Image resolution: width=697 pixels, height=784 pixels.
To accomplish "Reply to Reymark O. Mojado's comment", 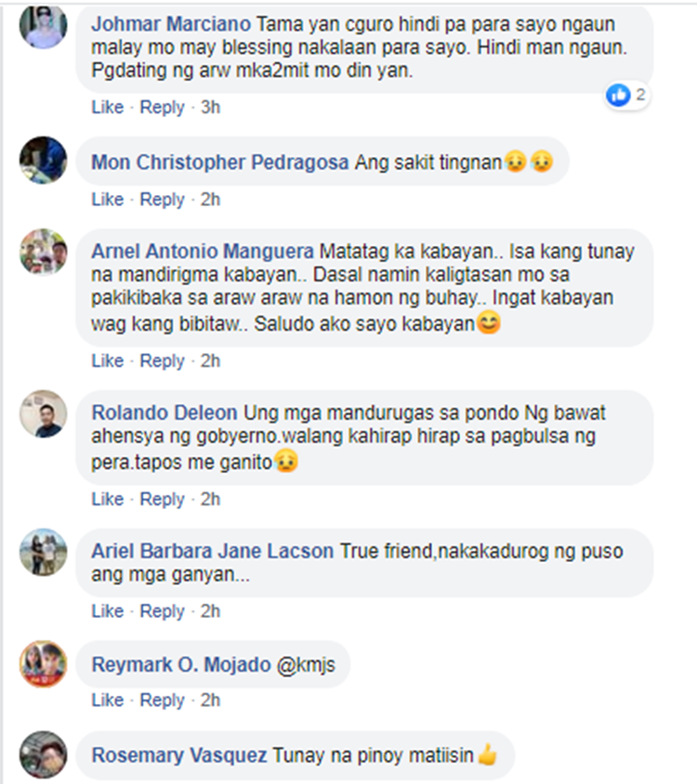I will (x=162, y=700).
